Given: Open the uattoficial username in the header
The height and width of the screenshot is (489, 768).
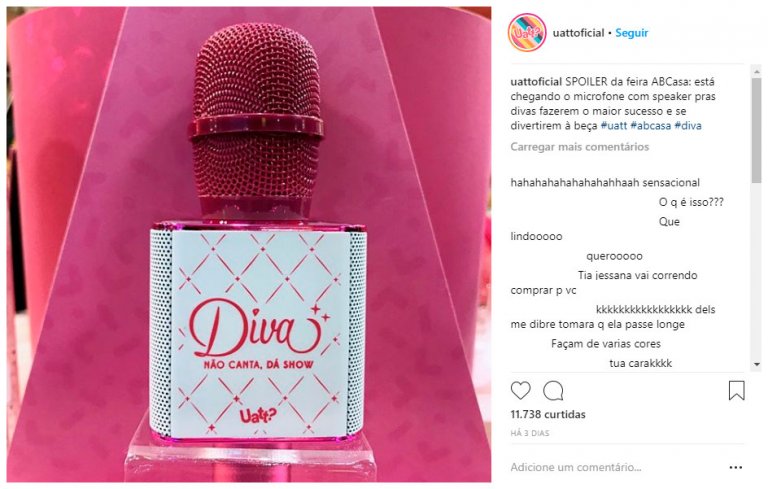Looking at the screenshot, I should (x=578, y=33).
